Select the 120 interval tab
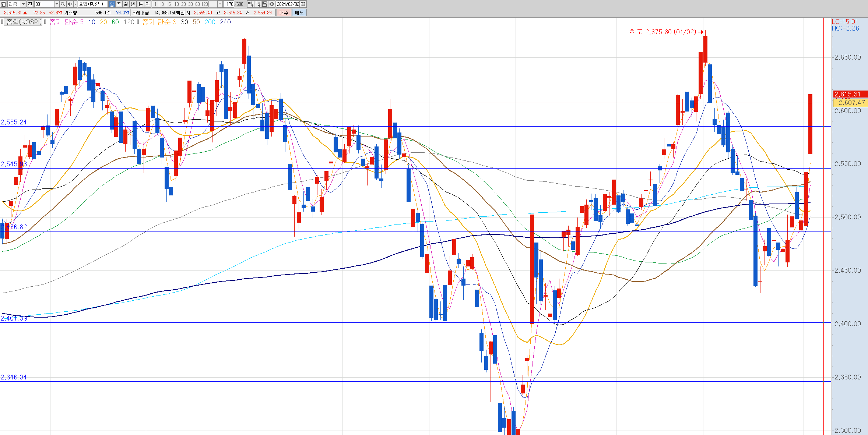Image resolution: width=868 pixels, height=435 pixels. (x=204, y=4)
